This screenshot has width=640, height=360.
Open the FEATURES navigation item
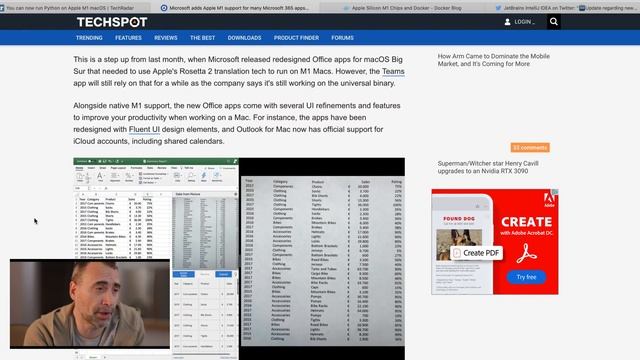(128, 38)
